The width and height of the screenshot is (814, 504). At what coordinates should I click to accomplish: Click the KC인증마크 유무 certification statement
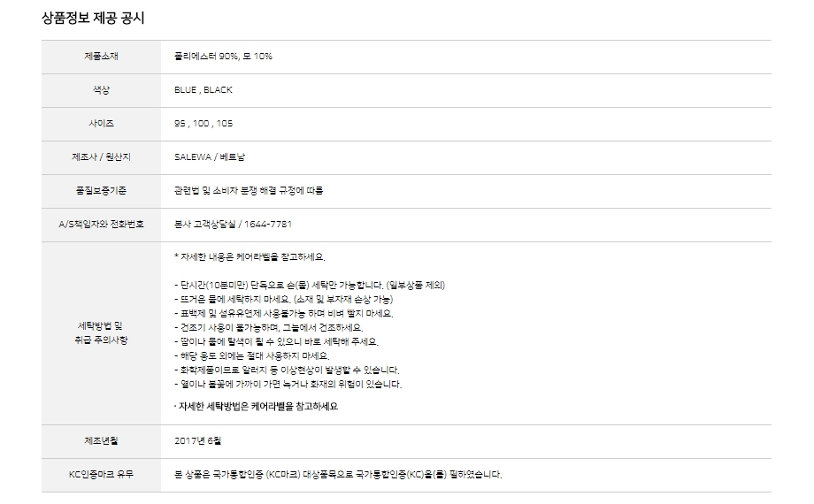[x=338, y=474]
